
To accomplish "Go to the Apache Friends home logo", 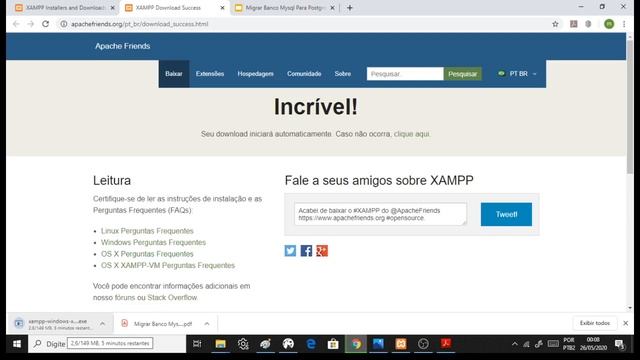I will pyautogui.click(x=122, y=46).
